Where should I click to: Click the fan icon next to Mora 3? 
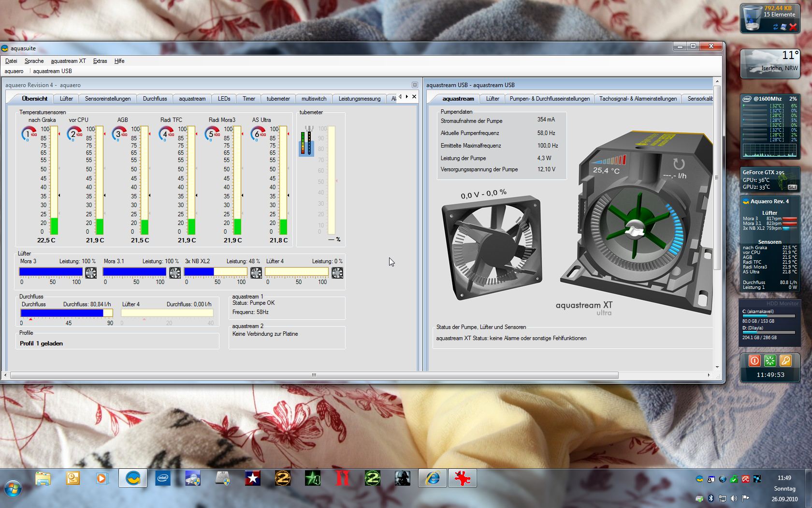[x=91, y=272]
